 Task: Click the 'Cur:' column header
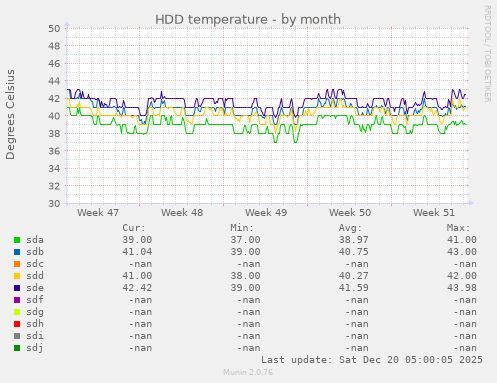click(x=134, y=228)
